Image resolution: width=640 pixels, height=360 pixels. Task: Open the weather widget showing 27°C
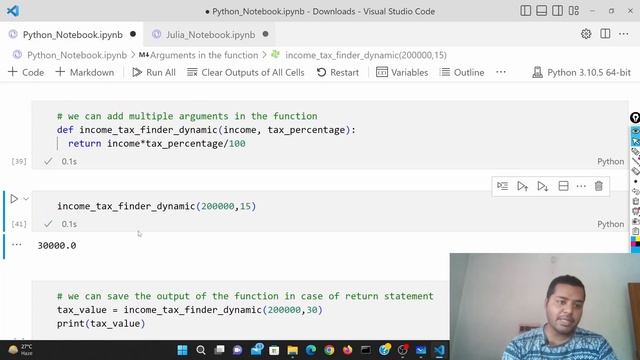(x=20, y=350)
